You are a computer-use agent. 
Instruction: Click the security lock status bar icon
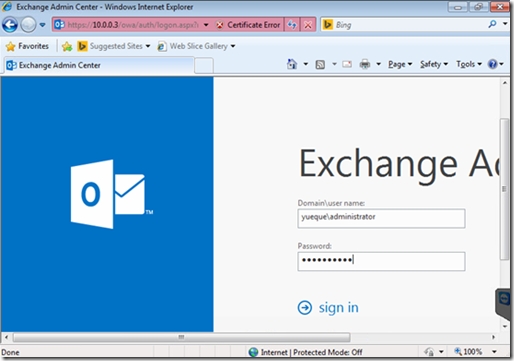tap(429, 352)
